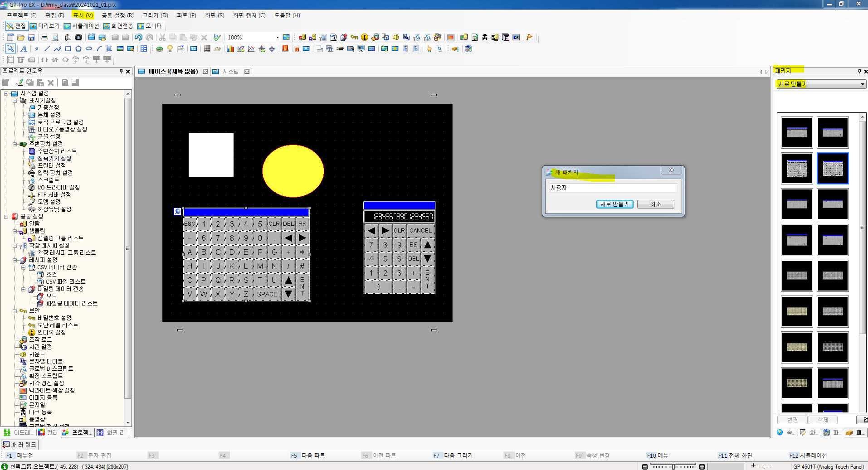Collapse the 시스템 설정 tree node
The width and height of the screenshot is (868, 470).
[6, 93]
